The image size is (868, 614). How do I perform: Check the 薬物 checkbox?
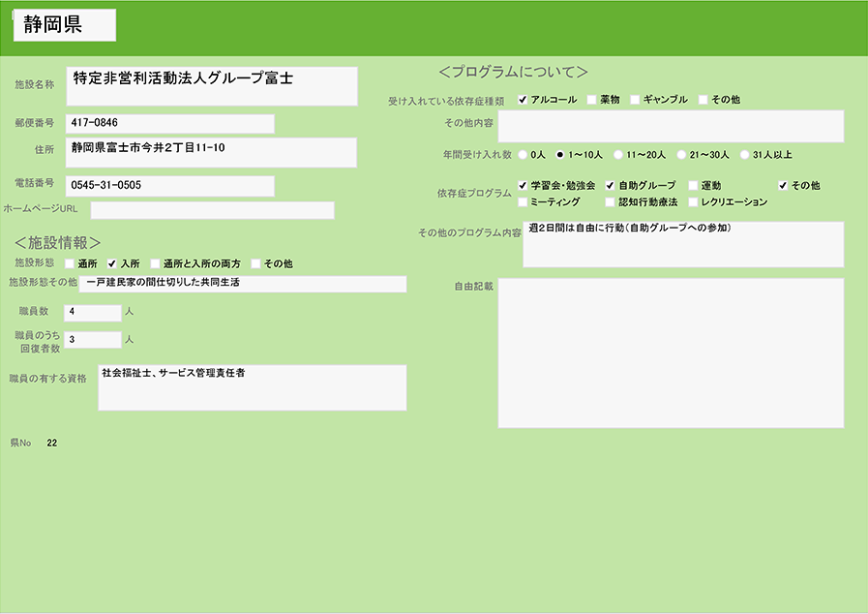coord(591,100)
